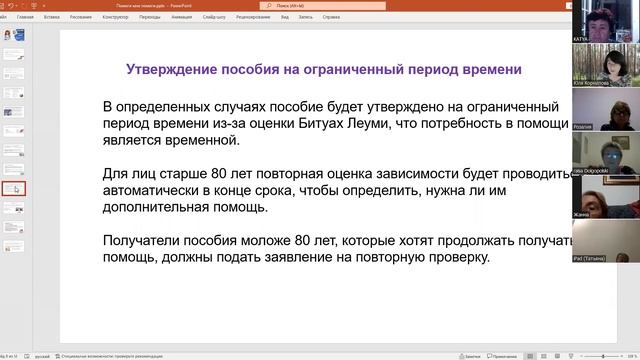Start slide show from status bar icon
This screenshot has height=360, width=640.
(571, 356)
